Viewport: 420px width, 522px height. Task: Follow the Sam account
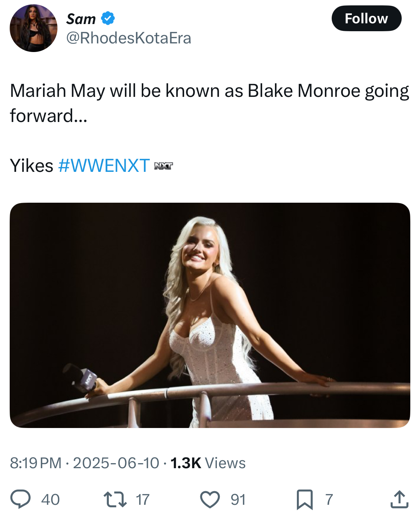366,18
